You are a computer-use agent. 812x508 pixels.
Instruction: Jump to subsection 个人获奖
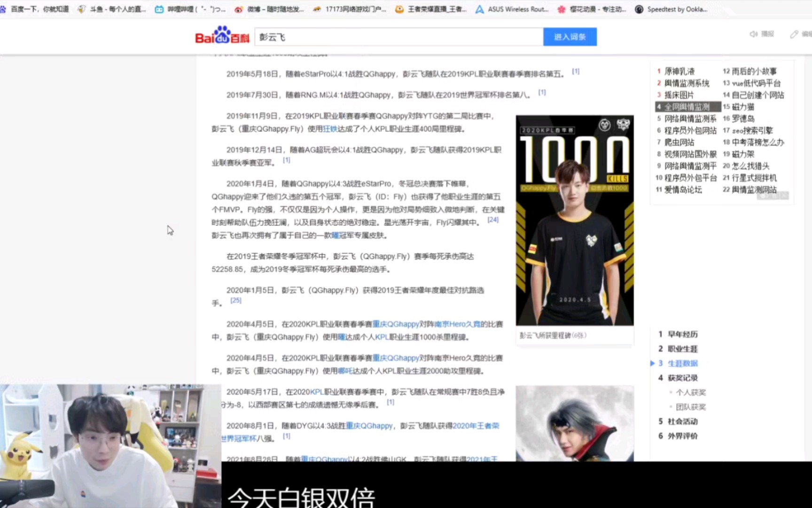coord(691,392)
